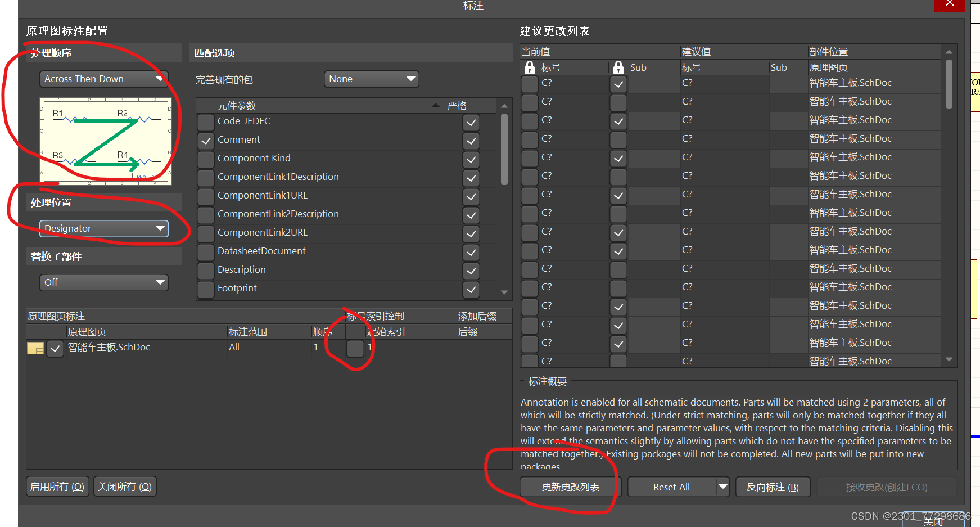Click the proposed change list scrollbar thumb
The image size is (980, 527).
point(949,84)
